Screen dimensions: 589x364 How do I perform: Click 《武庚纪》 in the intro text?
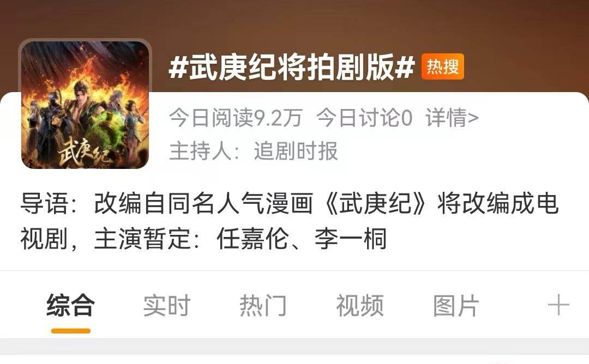[x=375, y=204]
